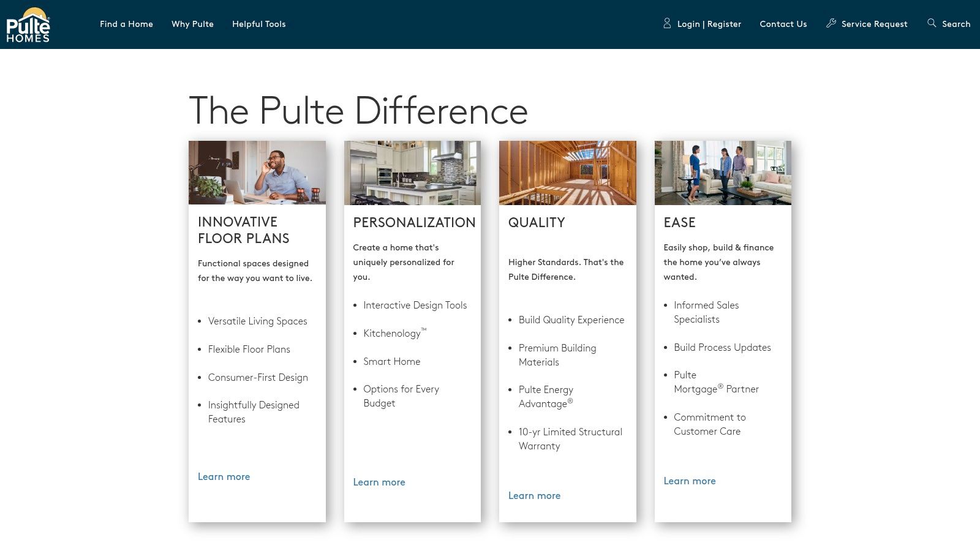Click the Pulte Mortgage Partner bullet
Viewport: 980px width, 551px height.
(716, 382)
